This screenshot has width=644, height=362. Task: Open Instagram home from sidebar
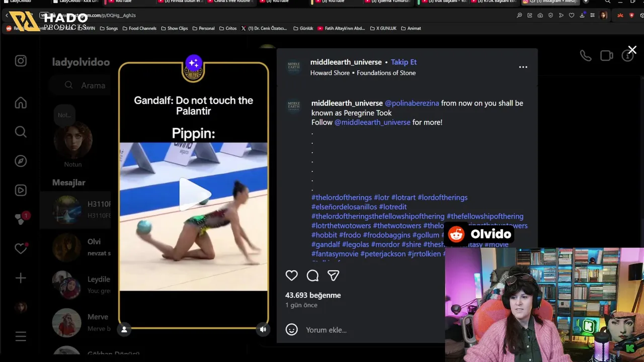click(21, 103)
